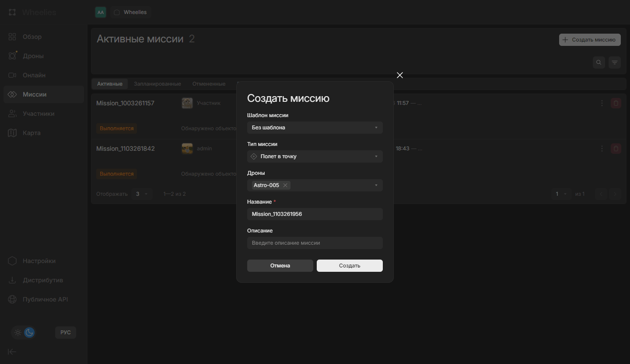Expand Шаблон миссии dropdown
Viewport: 630px width, 364px height.
315,128
